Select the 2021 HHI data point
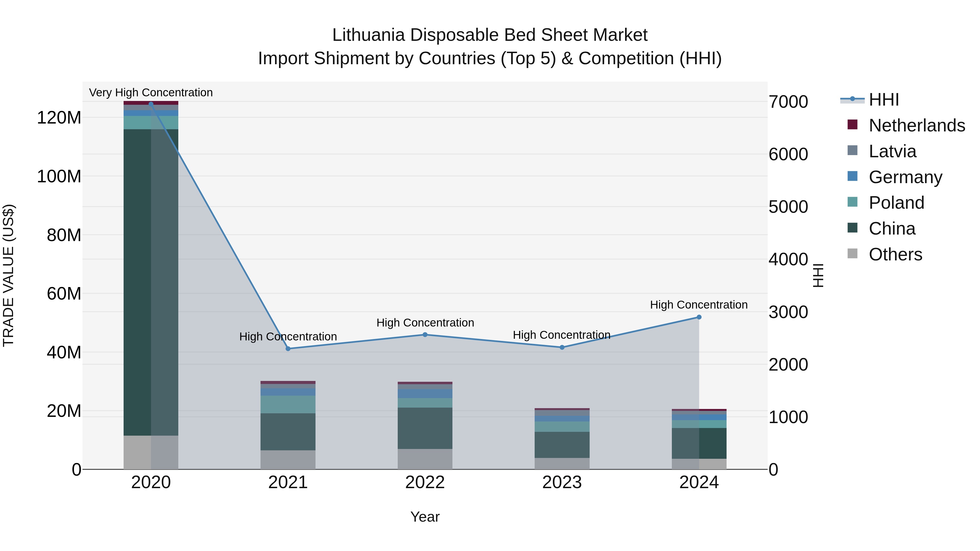Screen dimensions: 980x551 tap(288, 349)
